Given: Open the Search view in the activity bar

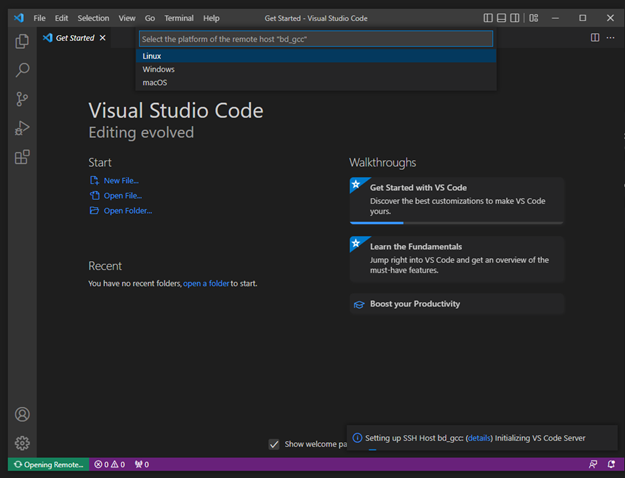Looking at the screenshot, I should pyautogui.click(x=22, y=70).
